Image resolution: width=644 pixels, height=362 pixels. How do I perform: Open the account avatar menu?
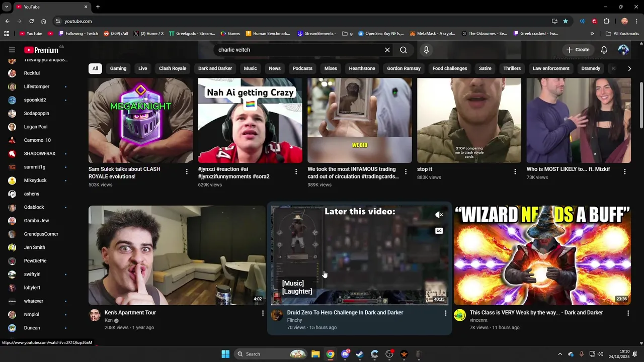pyautogui.click(x=623, y=50)
